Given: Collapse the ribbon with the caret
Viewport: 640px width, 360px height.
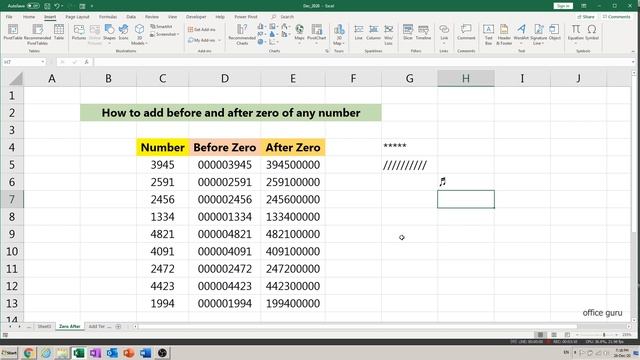Looking at the screenshot, I should tap(633, 51).
